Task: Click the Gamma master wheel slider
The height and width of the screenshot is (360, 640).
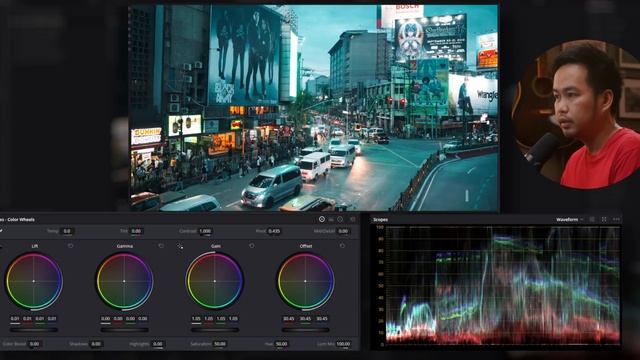Action: [124, 330]
